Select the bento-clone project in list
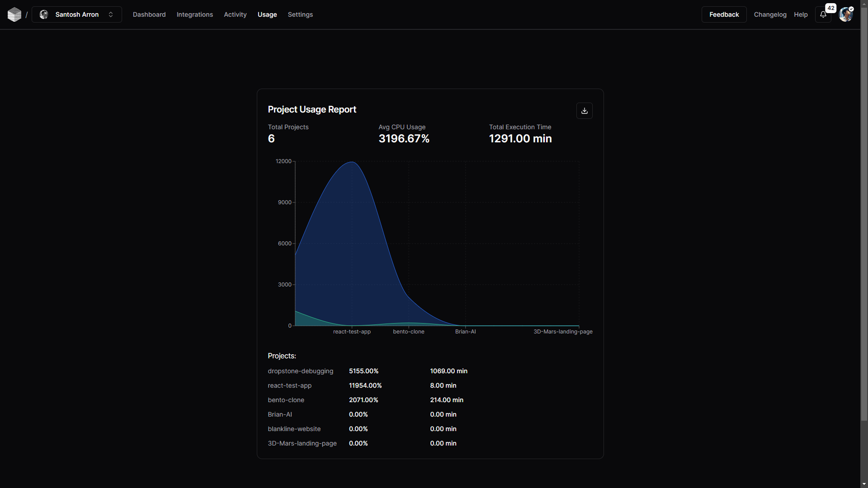The width and height of the screenshot is (868, 488). 286,400
